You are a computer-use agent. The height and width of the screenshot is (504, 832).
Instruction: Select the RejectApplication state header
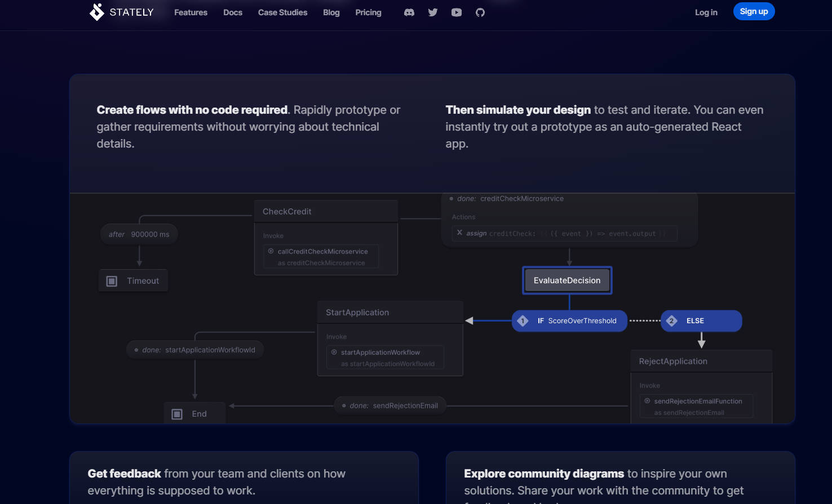pyautogui.click(x=701, y=362)
